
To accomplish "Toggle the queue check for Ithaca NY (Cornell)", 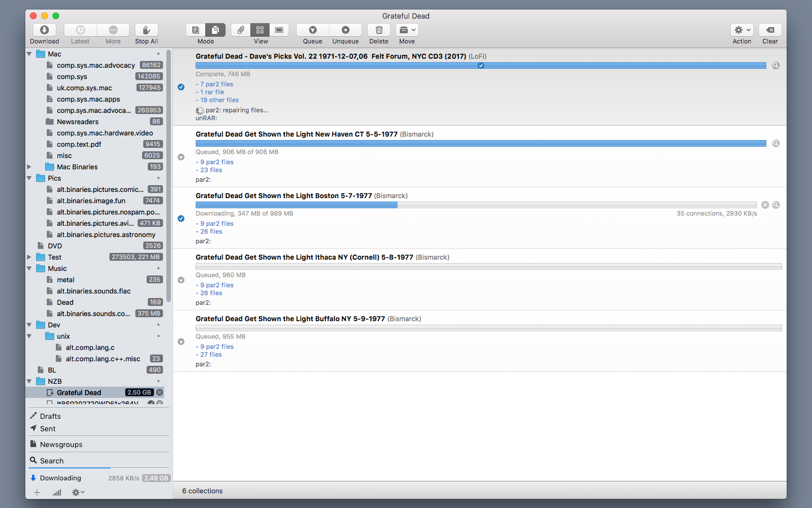I will (x=181, y=280).
